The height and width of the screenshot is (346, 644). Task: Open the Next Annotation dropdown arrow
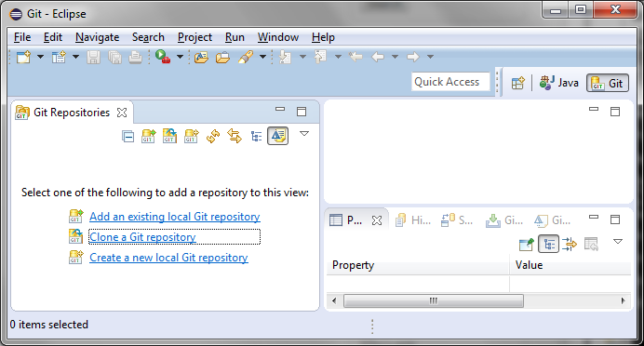tap(302, 57)
